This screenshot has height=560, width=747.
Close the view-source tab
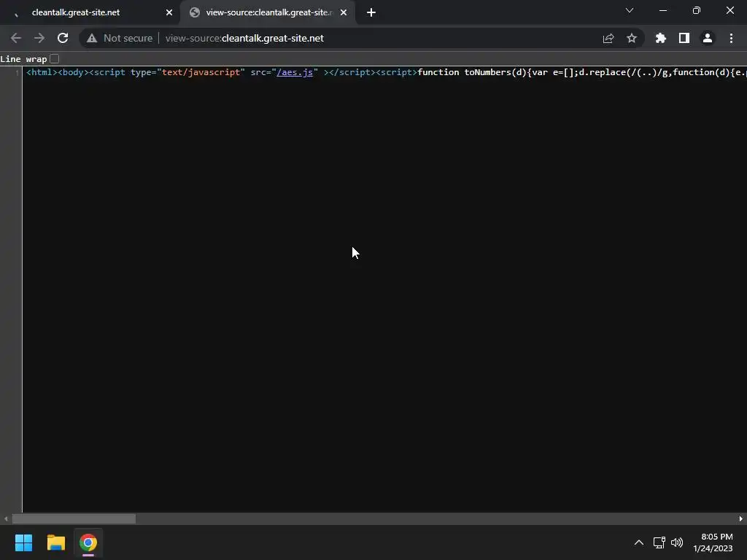(344, 12)
